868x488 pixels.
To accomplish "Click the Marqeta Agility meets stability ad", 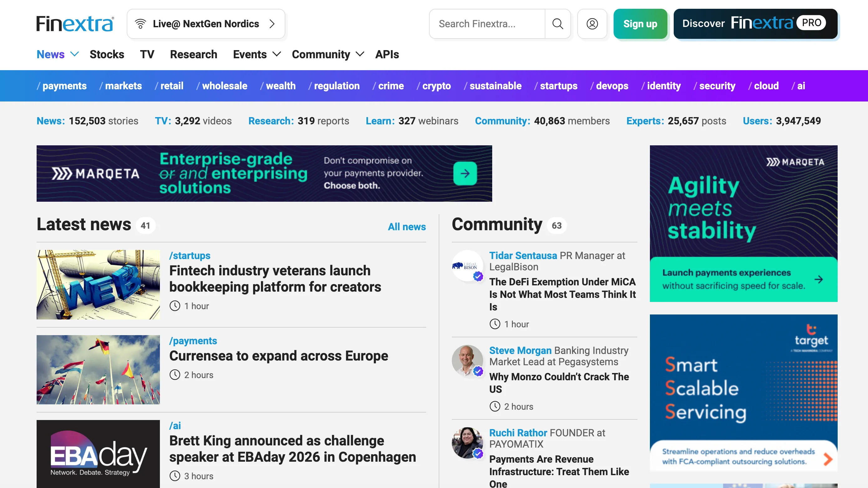I will tap(743, 223).
